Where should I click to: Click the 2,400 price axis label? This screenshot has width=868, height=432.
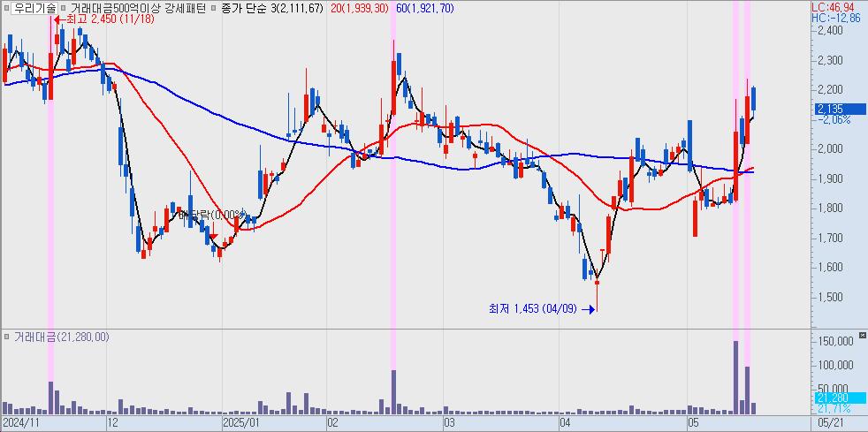coord(830,30)
